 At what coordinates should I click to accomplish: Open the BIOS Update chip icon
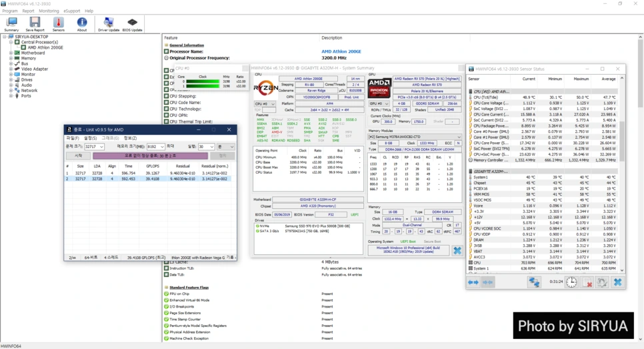point(132,24)
